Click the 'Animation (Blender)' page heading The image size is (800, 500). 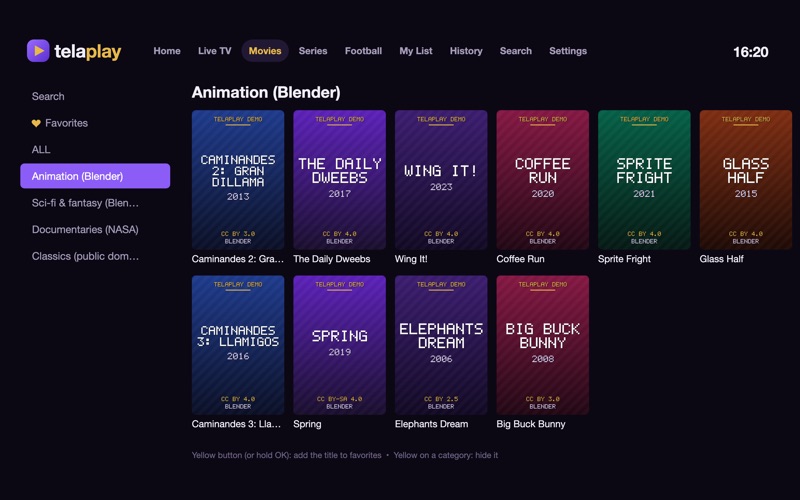pyautogui.click(x=266, y=92)
